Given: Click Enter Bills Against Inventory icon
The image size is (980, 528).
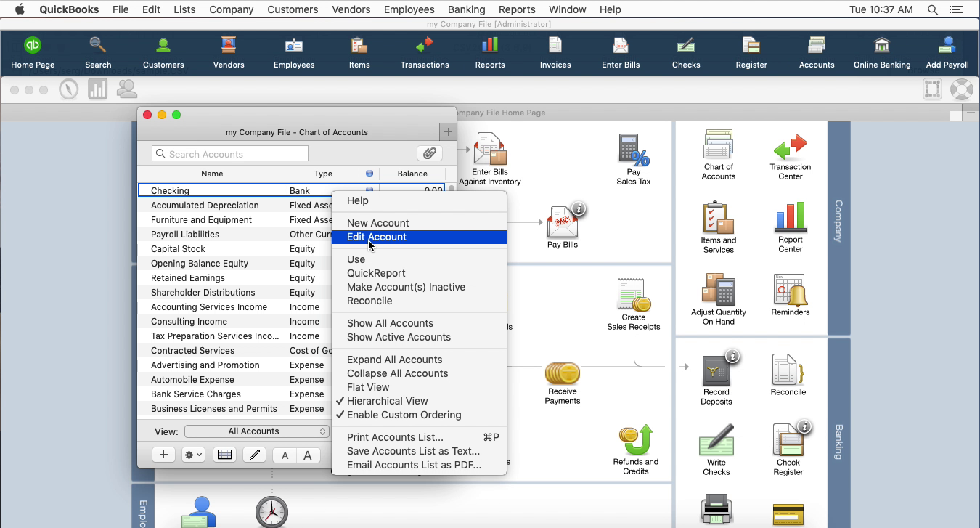Looking at the screenshot, I should [x=490, y=159].
